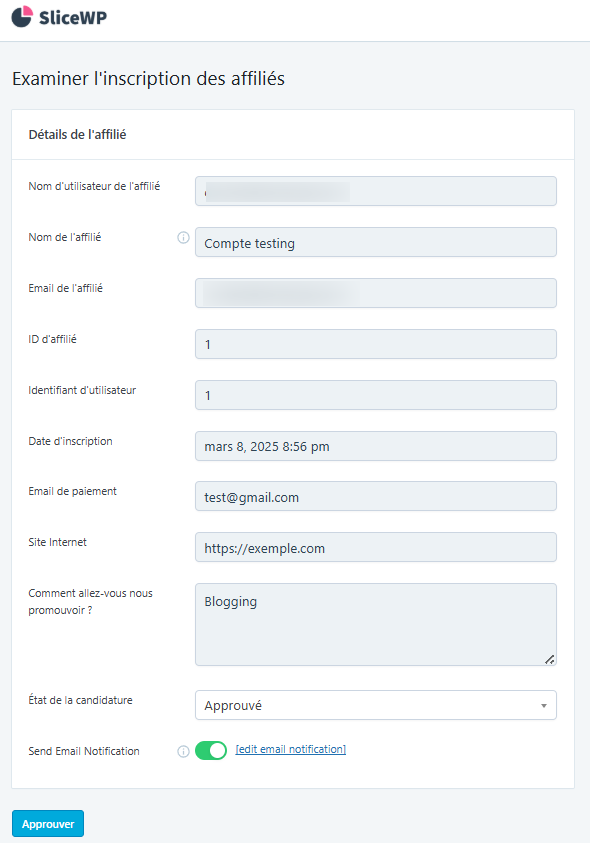Toggle the Send Email Notification switch
Image resolution: width=590 pixels, height=843 pixels.
(211, 751)
